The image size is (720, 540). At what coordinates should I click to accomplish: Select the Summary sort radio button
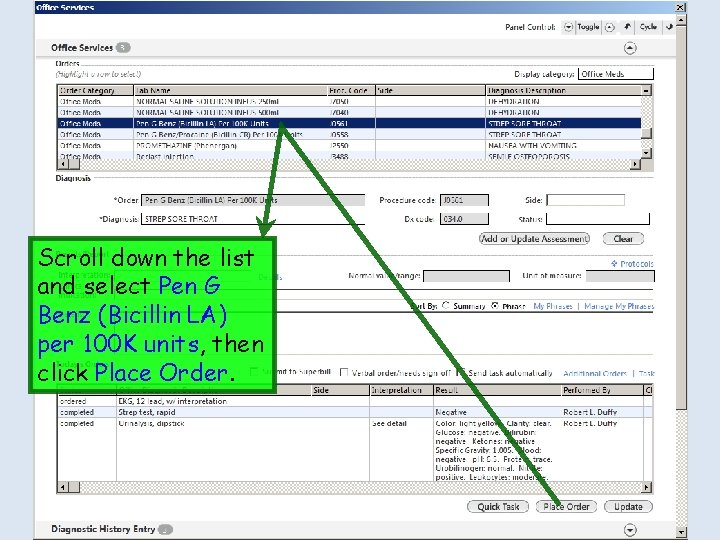[445, 305]
